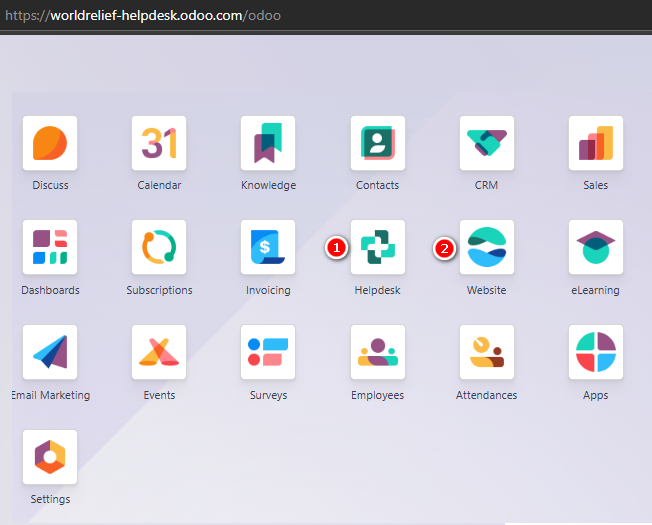Open the Sales app icon

click(595, 143)
